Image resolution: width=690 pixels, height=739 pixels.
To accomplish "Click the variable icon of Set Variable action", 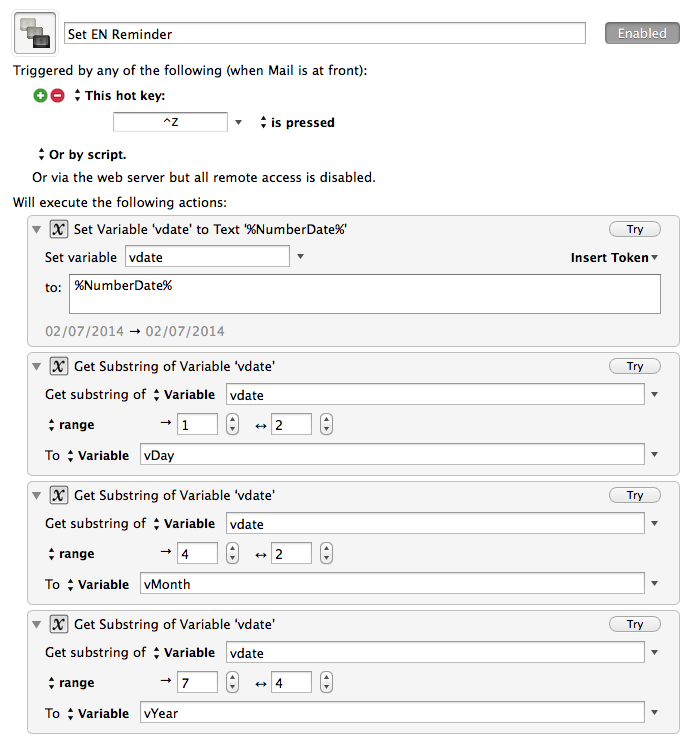I will pyautogui.click(x=58, y=230).
